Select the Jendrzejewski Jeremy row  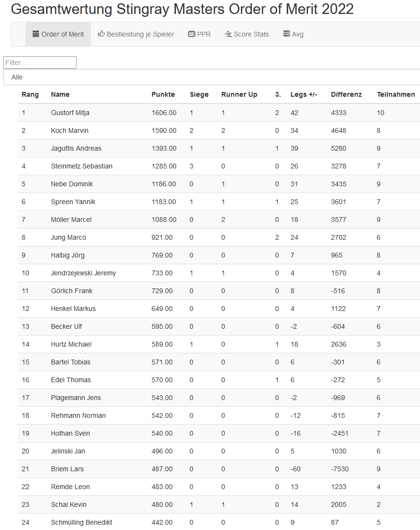[x=83, y=273]
